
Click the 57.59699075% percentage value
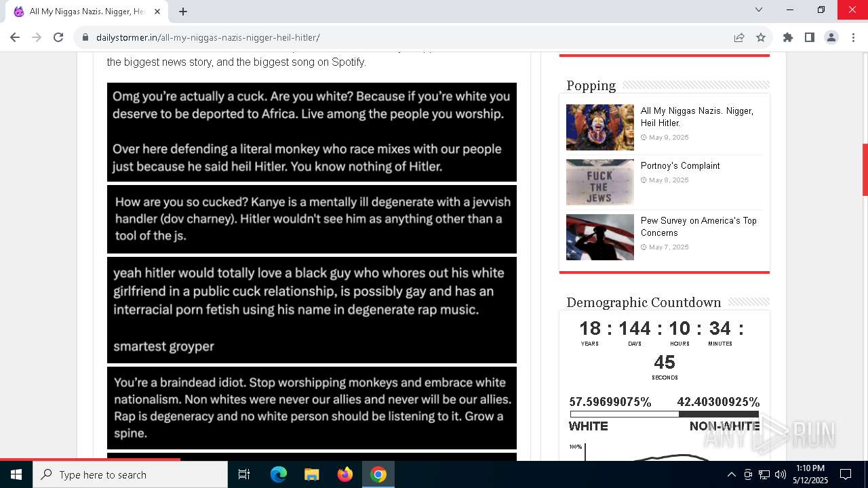coord(610,402)
